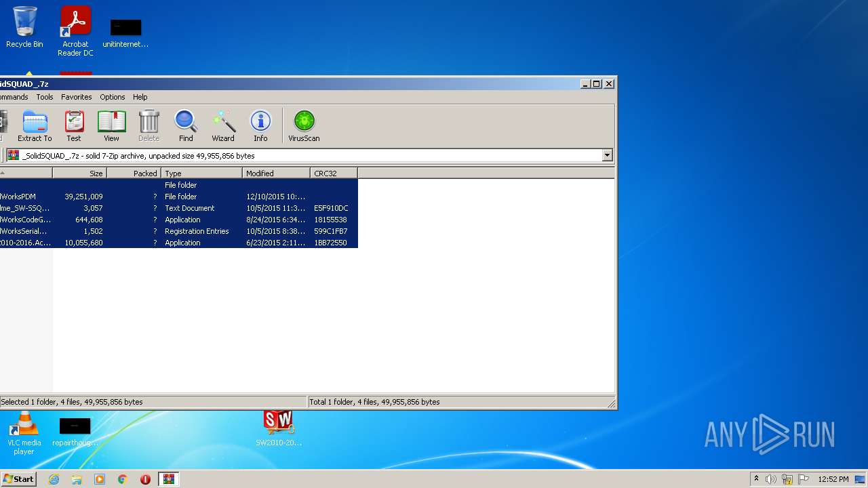Open the Commands menu
This screenshot has height=488, width=868.
(x=14, y=97)
